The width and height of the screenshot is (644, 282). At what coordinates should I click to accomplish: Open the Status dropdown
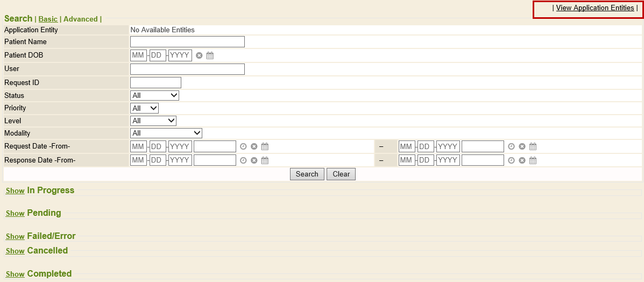(154, 95)
